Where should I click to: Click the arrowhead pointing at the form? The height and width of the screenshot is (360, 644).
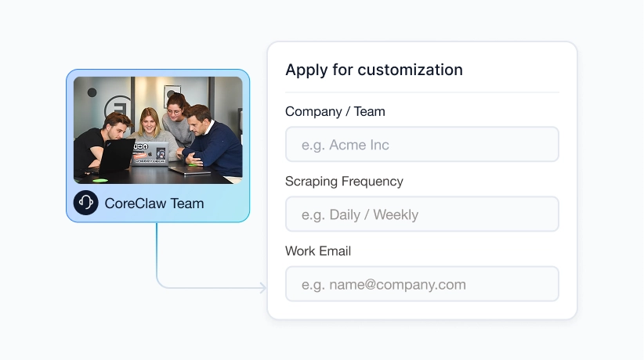pos(263,288)
